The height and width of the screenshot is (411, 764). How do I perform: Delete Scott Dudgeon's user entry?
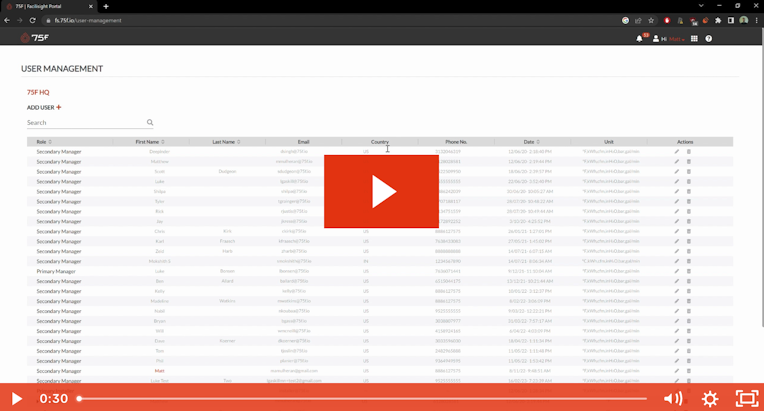coord(688,171)
